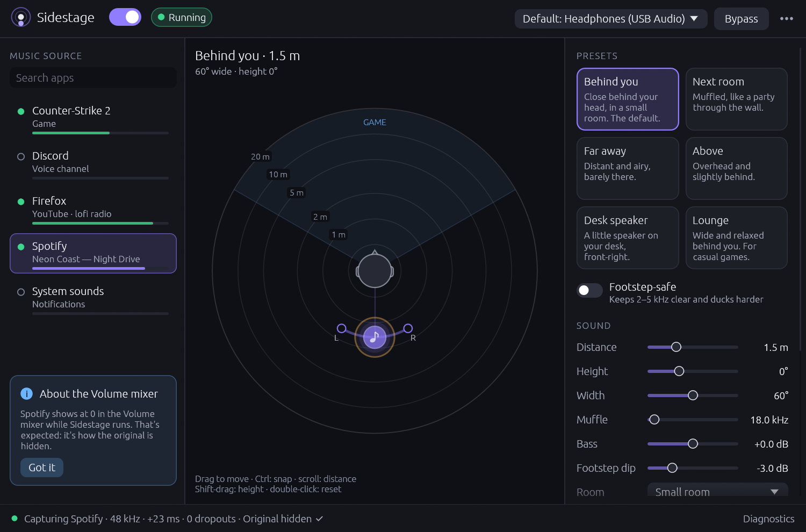Click the 18.0 kHz muffle value

[769, 420]
